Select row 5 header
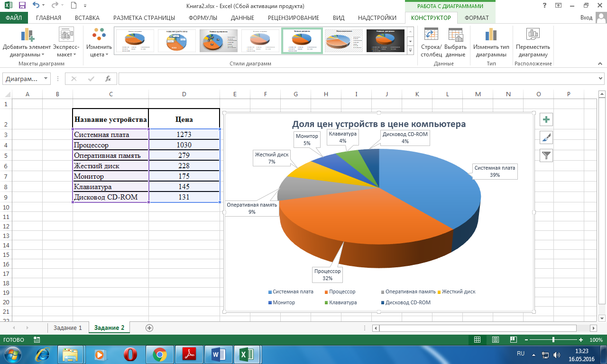This screenshot has width=607, height=364. pos(6,155)
